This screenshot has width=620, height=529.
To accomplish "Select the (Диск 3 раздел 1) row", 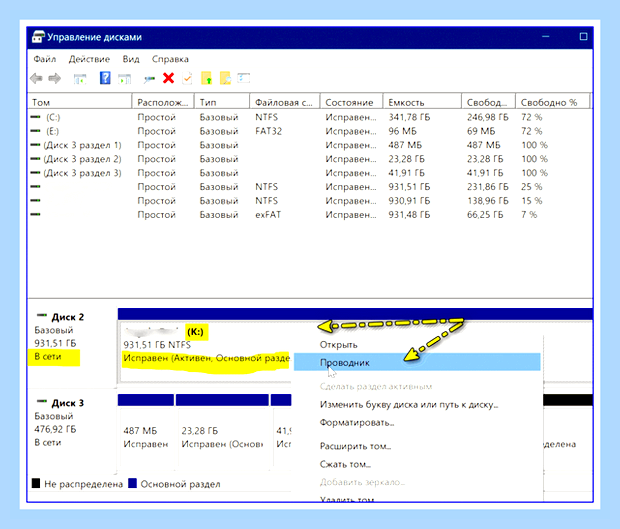I will pyautogui.click(x=310, y=145).
